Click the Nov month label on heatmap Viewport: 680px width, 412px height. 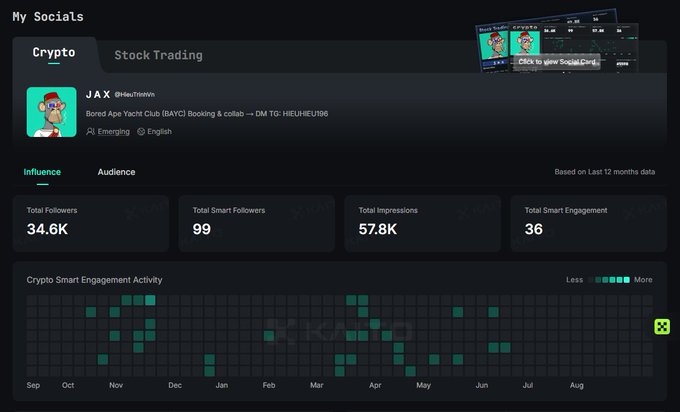[116, 385]
